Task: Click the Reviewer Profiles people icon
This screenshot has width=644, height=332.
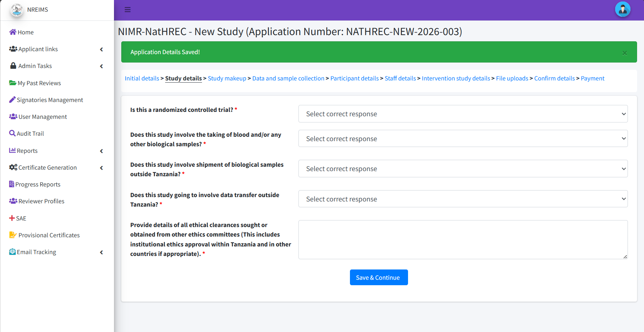Action: pyautogui.click(x=13, y=201)
